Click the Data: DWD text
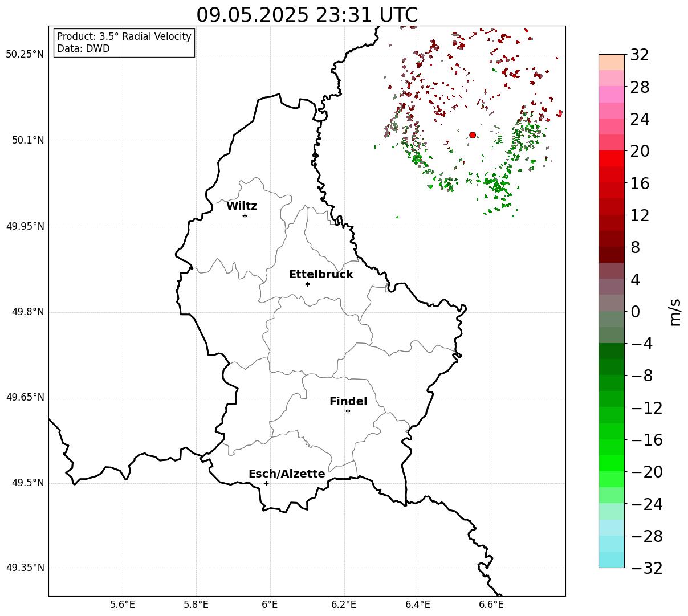Image resolution: width=688 pixels, height=616 pixels. pos(83,49)
